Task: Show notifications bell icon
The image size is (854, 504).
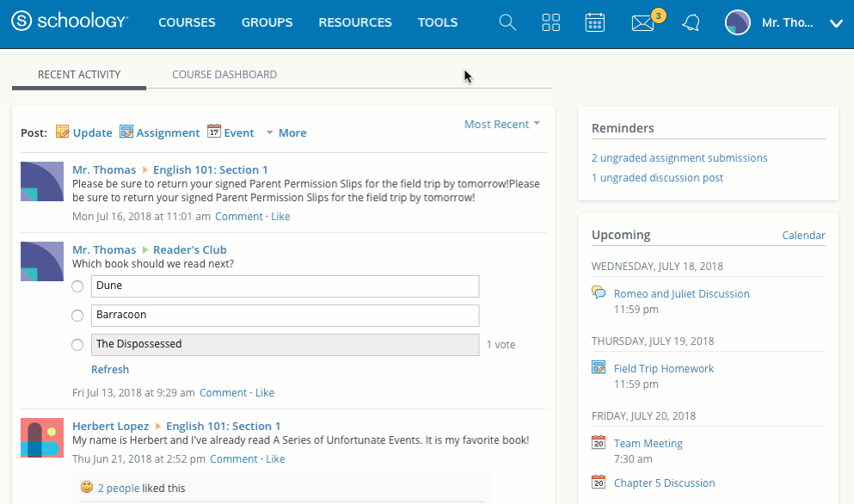Action: tap(691, 23)
